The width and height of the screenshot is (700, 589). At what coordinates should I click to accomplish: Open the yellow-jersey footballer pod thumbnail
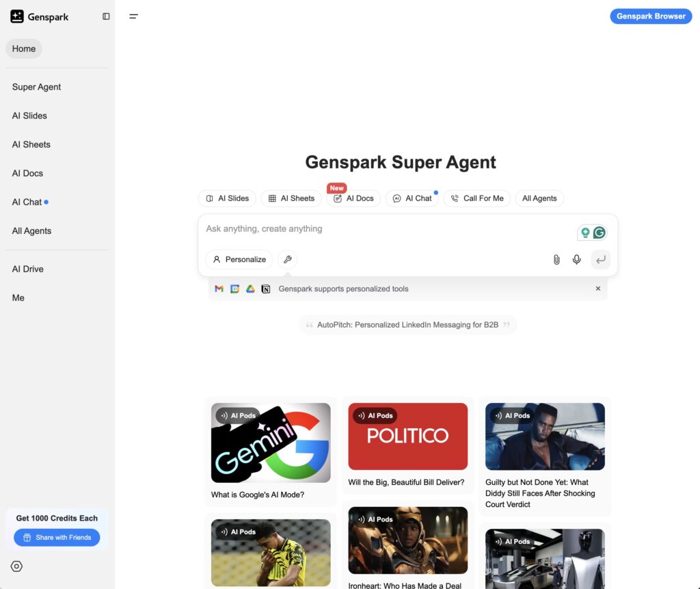[x=271, y=553]
